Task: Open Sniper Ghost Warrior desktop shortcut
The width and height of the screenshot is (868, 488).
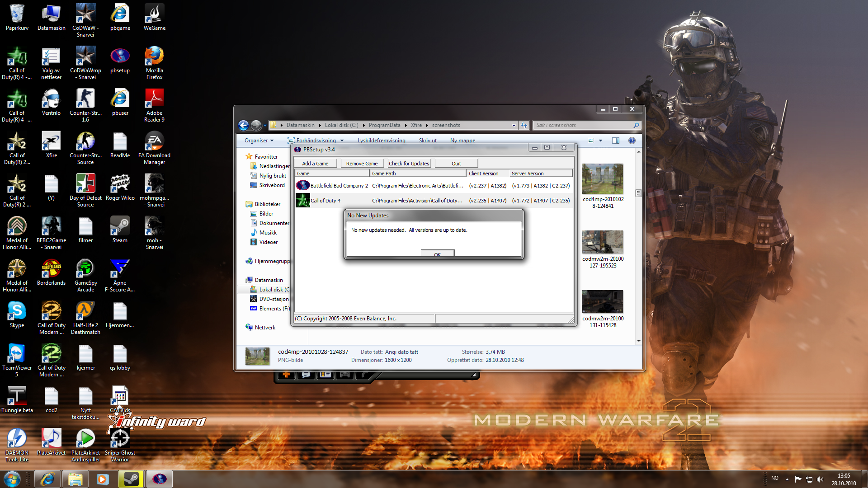Action: point(120,445)
